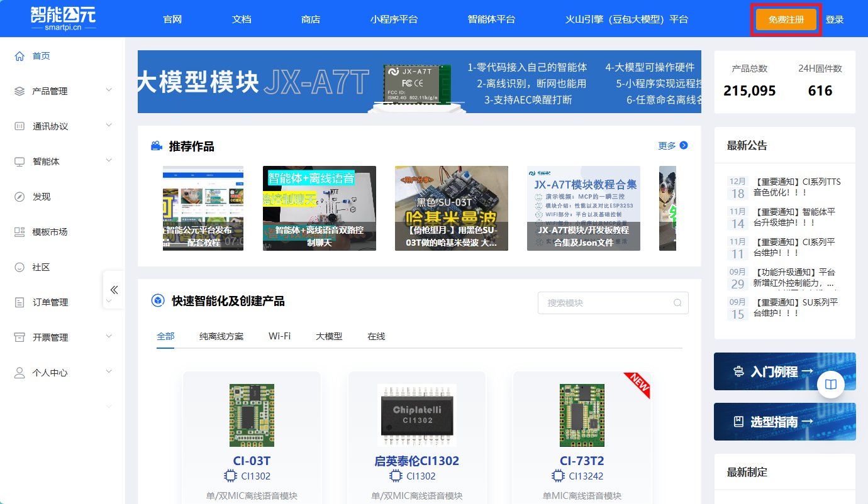Click the floating book icon button
Viewport: 868px width, 504px height.
tap(830, 385)
